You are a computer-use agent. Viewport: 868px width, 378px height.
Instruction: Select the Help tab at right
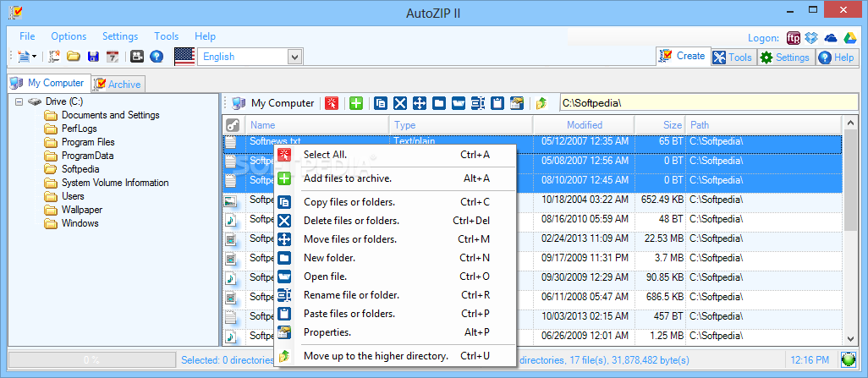coord(837,57)
